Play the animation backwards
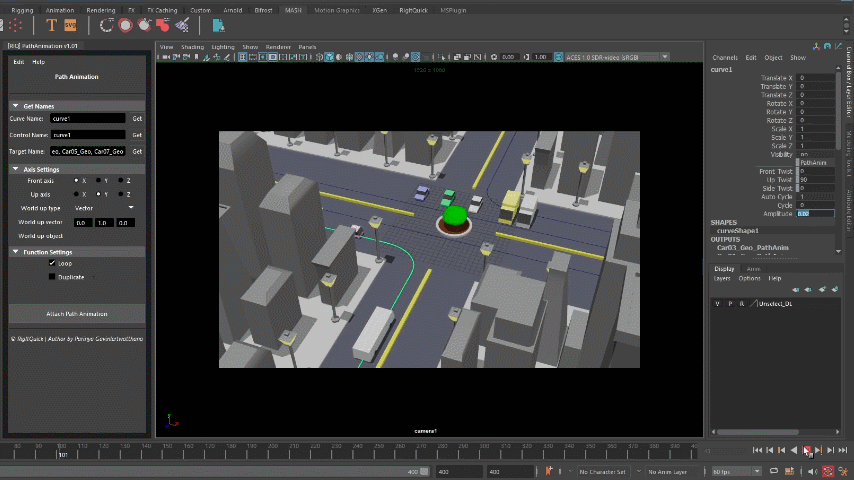 pos(794,450)
